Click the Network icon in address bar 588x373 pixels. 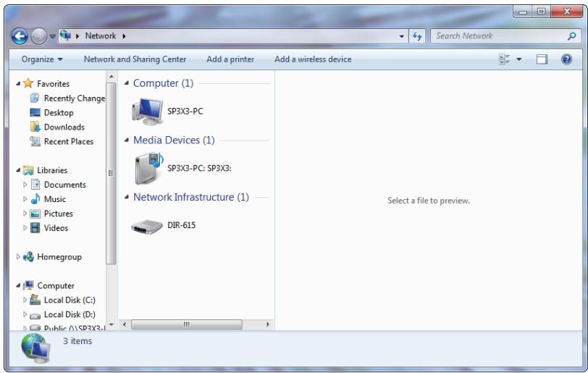[65, 35]
